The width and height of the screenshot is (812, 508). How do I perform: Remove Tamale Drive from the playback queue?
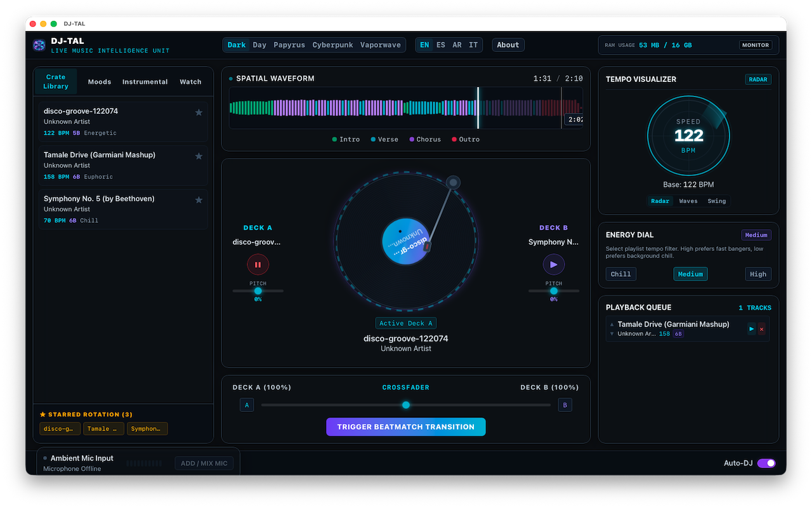762,329
